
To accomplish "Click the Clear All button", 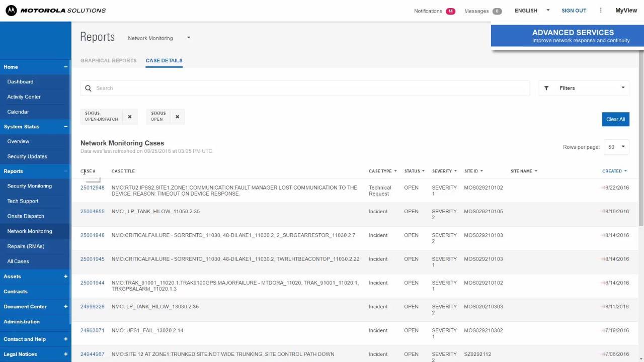I will tap(615, 119).
